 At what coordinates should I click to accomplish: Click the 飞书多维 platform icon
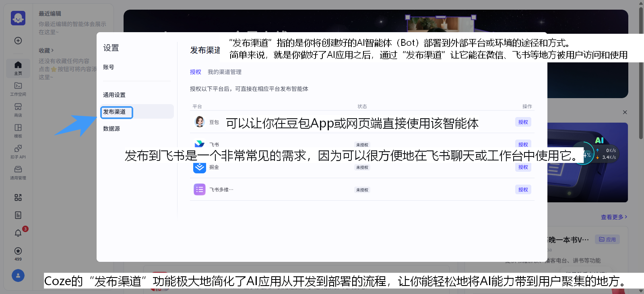pyautogui.click(x=200, y=189)
